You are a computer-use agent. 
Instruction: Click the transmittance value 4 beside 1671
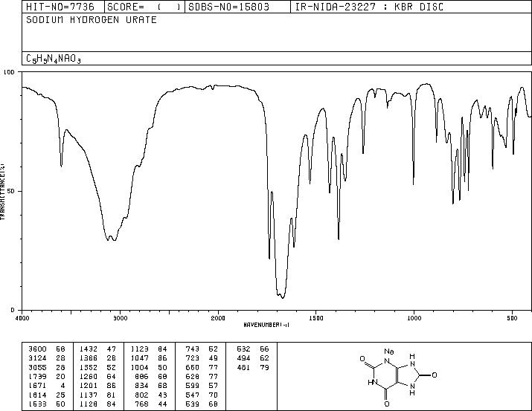[x=63, y=386]
